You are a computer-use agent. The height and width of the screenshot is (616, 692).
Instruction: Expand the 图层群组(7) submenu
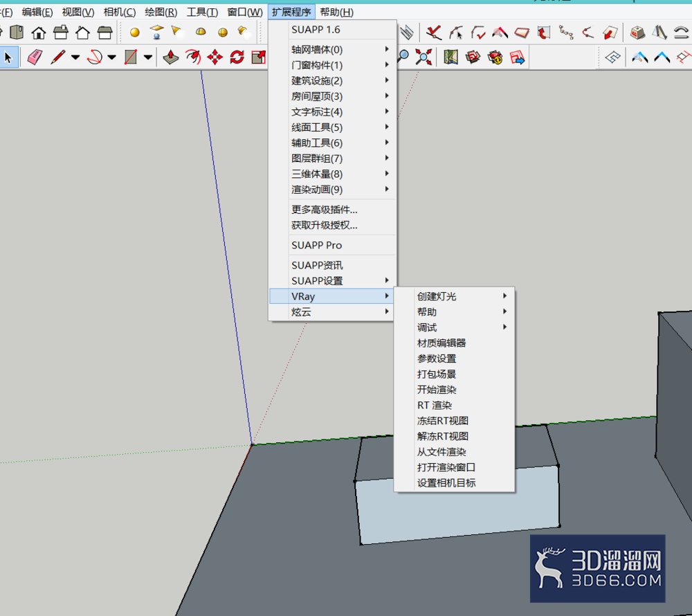click(x=332, y=158)
